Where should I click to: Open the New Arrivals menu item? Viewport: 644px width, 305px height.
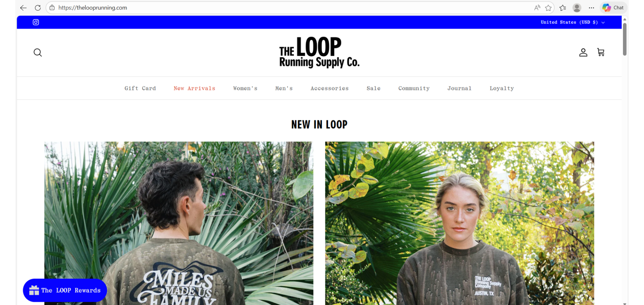click(194, 88)
